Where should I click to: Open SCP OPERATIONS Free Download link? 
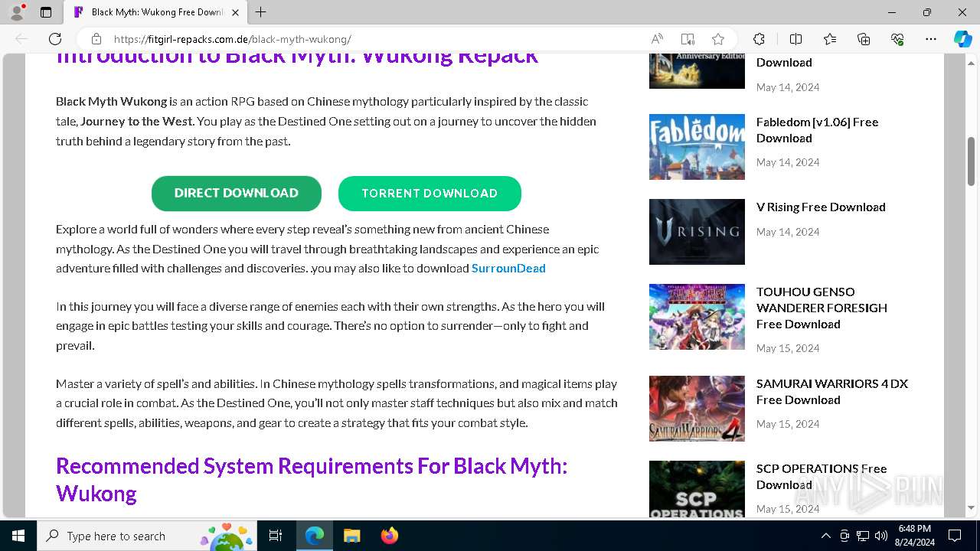(822, 477)
